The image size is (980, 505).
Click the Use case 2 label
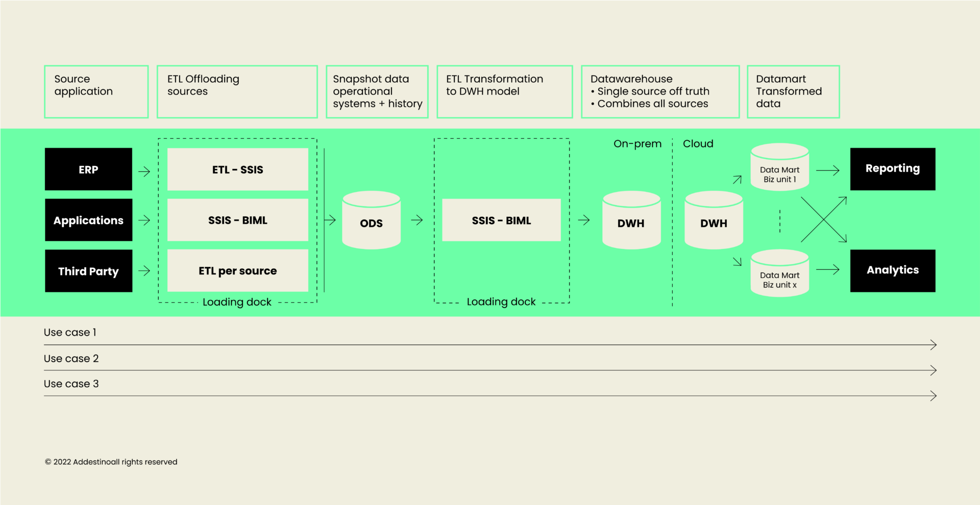click(71, 359)
